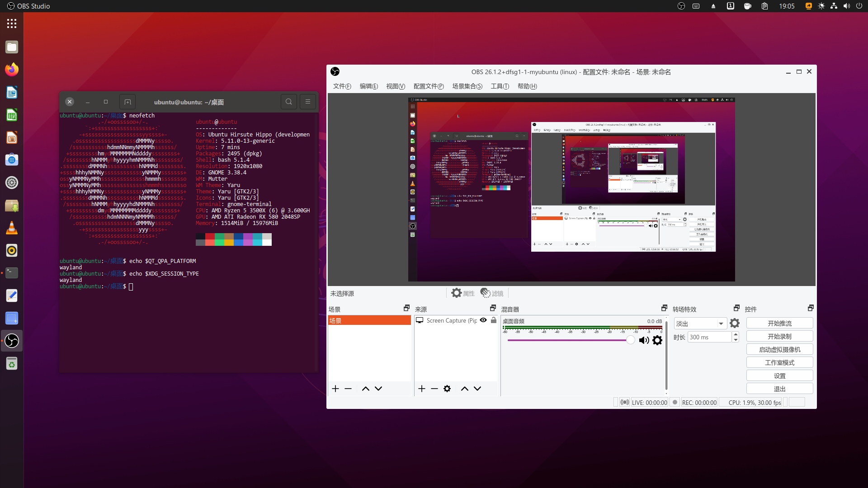The image size is (868, 488).
Task: Click 退出 to exit OBS
Action: pyautogui.click(x=779, y=389)
